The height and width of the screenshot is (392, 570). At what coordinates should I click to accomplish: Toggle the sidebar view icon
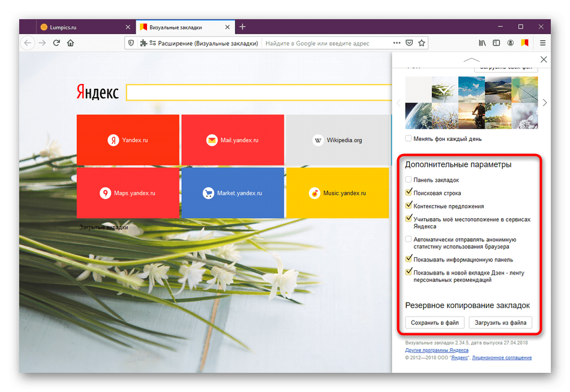496,43
